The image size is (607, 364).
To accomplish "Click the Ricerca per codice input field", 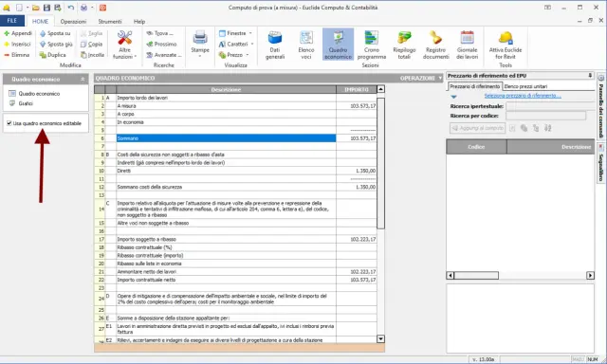I will click(x=546, y=116).
